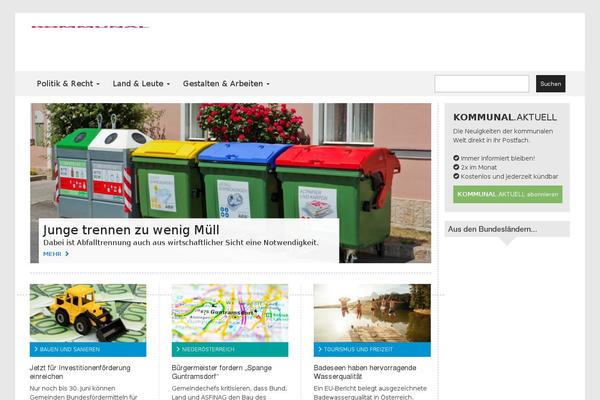Click chevron icon before NIEDERÖSTERREICH

(178, 349)
